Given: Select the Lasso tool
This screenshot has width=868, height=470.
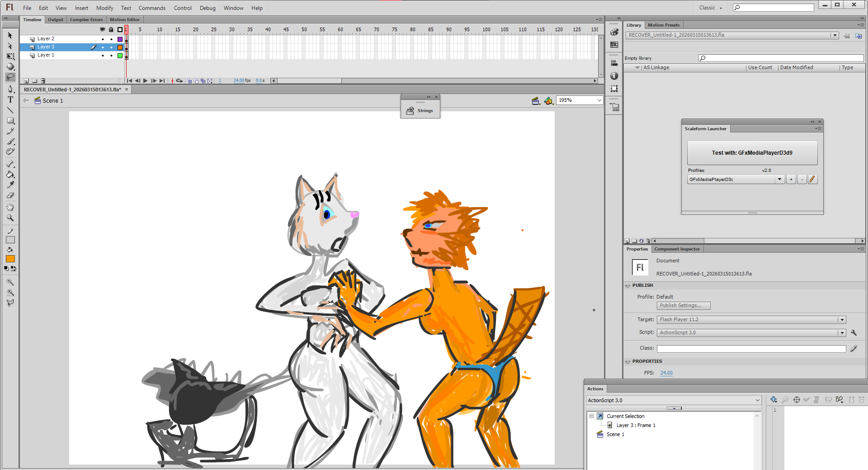Looking at the screenshot, I should (x=10, y=77).
